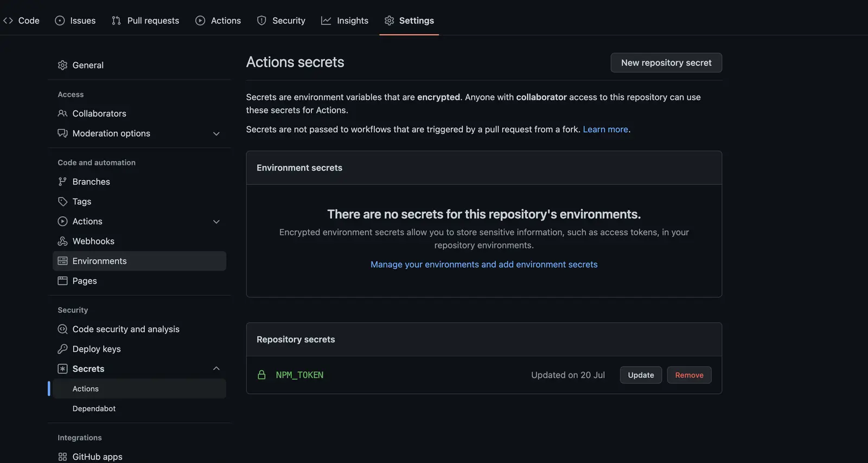Remove the NPM_TOKEN secret
This screenshot has width=868, height=463.
tap(689, 375)
